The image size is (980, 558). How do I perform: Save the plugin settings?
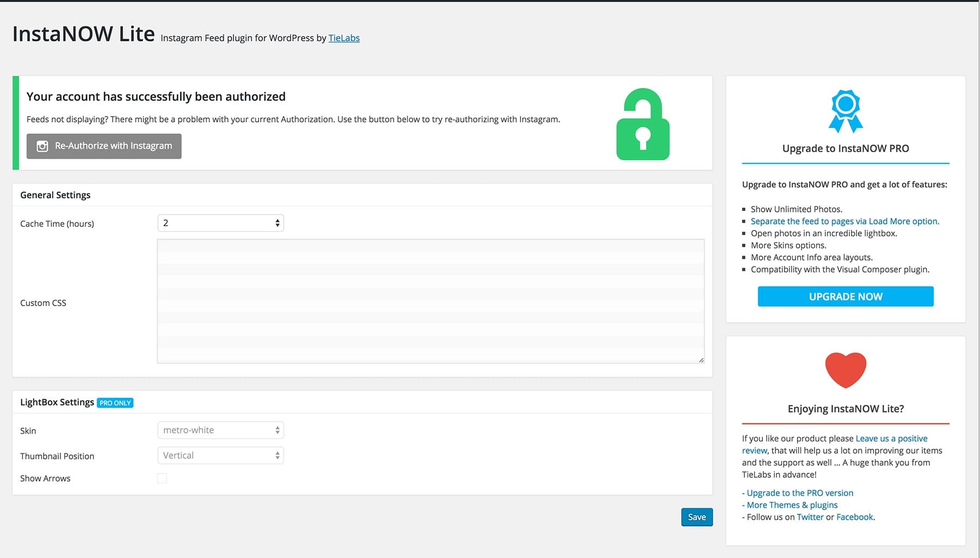(x=697, y=517)
